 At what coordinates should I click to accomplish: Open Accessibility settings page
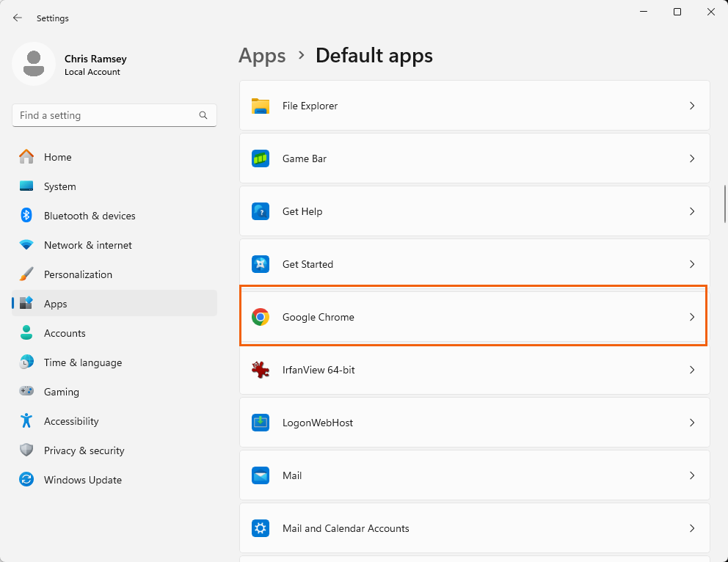point(114,420)
